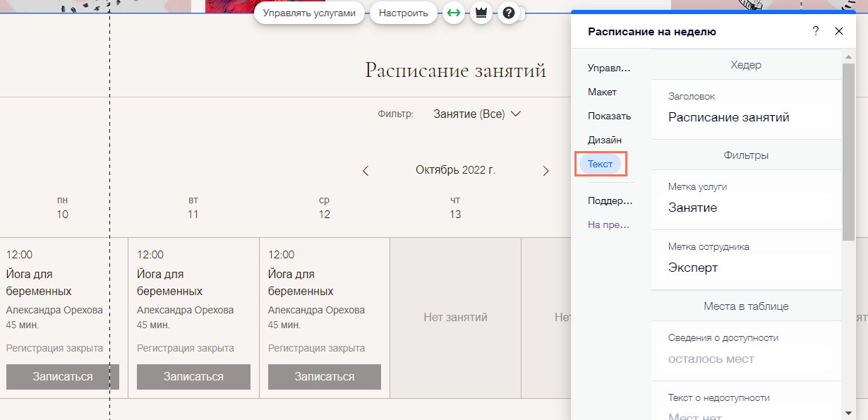Click the чт 13 day header
Image resolution: width=868 pixels, height=420 pixels.
pyautogui.click(x=455, y=208)
